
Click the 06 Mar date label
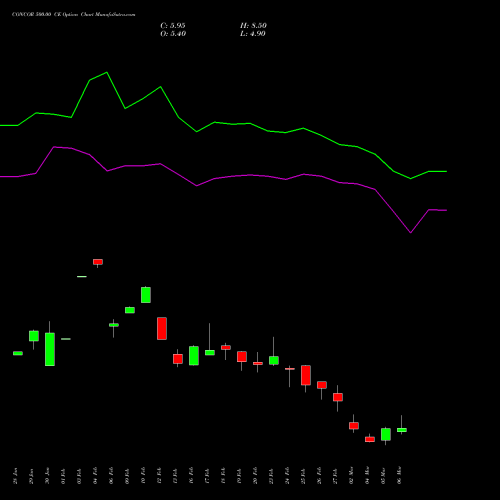pos(399,476)
